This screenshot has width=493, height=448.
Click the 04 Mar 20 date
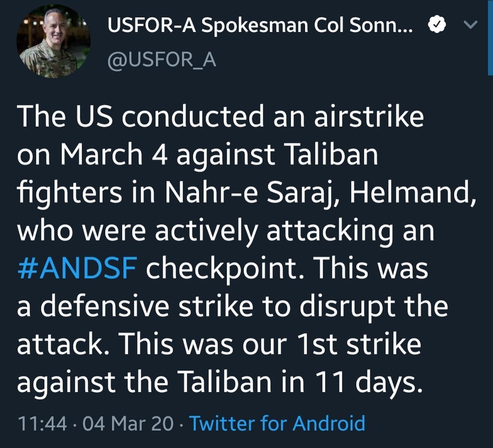tap(128, 423)
